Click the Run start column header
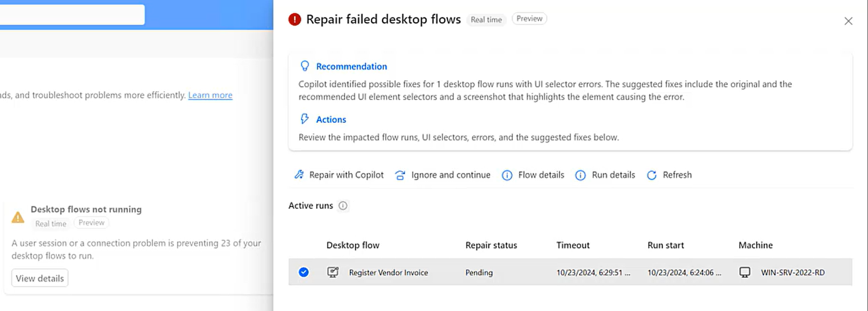The width and height of the screenshot is (868, 311). [x=666, y=245]
